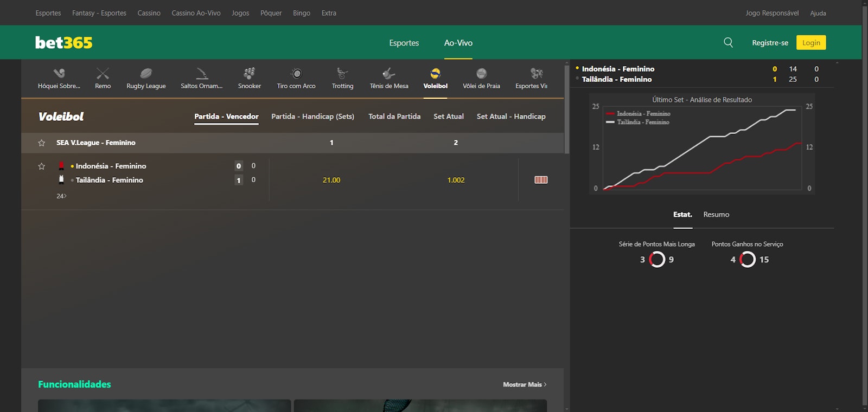Click the bet365 logo
This screenshot has width=868, height=412.
[x=64, y=43]
